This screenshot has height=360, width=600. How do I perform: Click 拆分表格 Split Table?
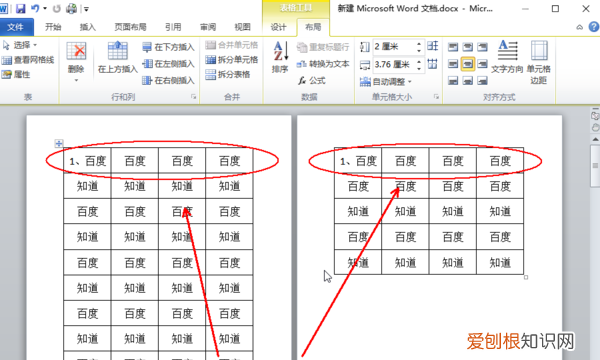pos(228,74)
